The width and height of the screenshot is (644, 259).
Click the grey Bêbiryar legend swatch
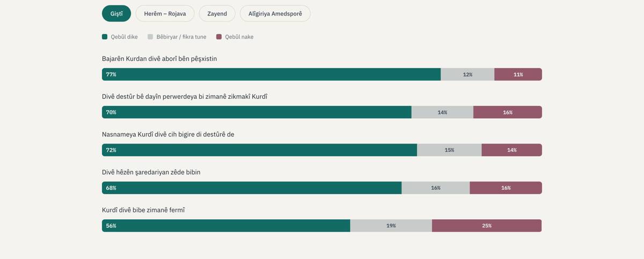pyautogui.click(x=150, y=37)
